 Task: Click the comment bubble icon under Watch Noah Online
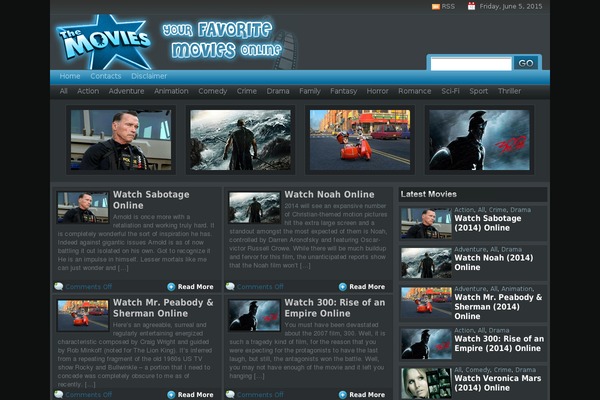pyautogui.click(x=230, y=286)
